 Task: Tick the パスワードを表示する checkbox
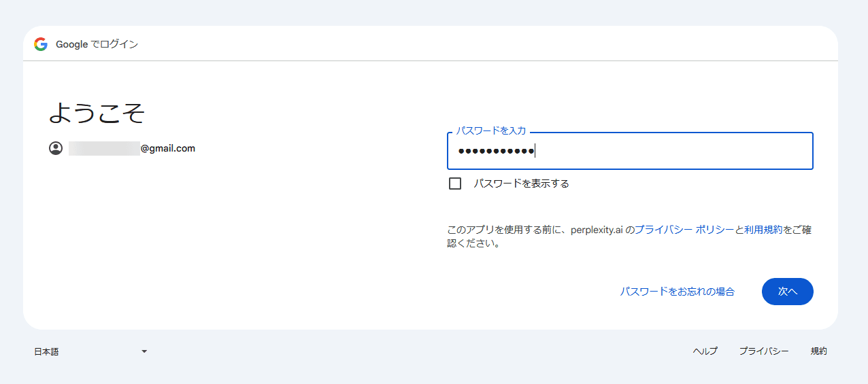(x=455, y=184)
